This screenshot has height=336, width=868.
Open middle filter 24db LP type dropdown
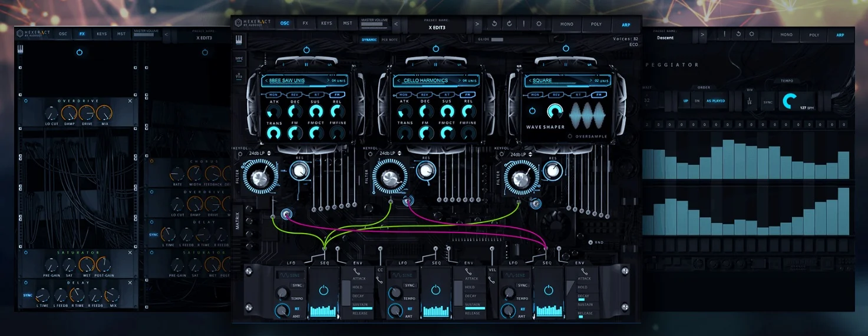[390, 154]
